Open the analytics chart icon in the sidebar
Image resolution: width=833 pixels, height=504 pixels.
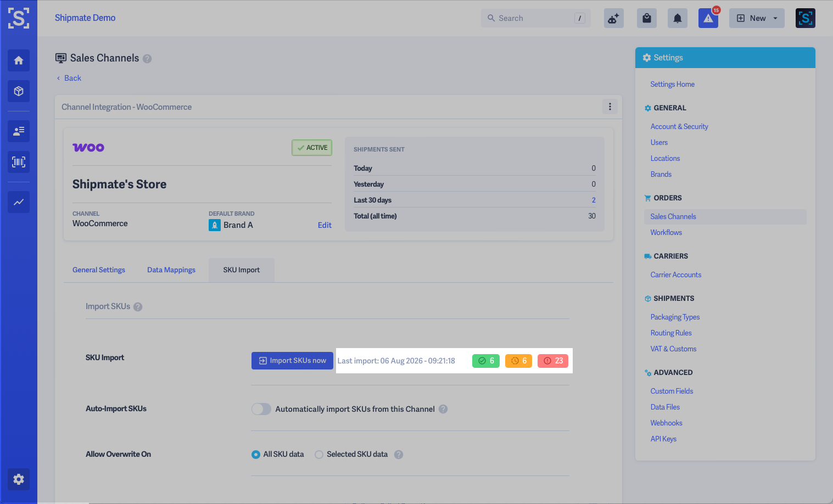tap(19, 202)
